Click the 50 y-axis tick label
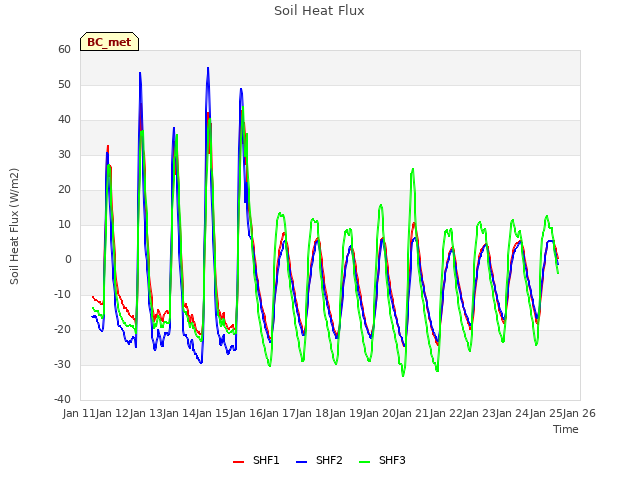Screen dimensions: 640x480 (64, 84)
